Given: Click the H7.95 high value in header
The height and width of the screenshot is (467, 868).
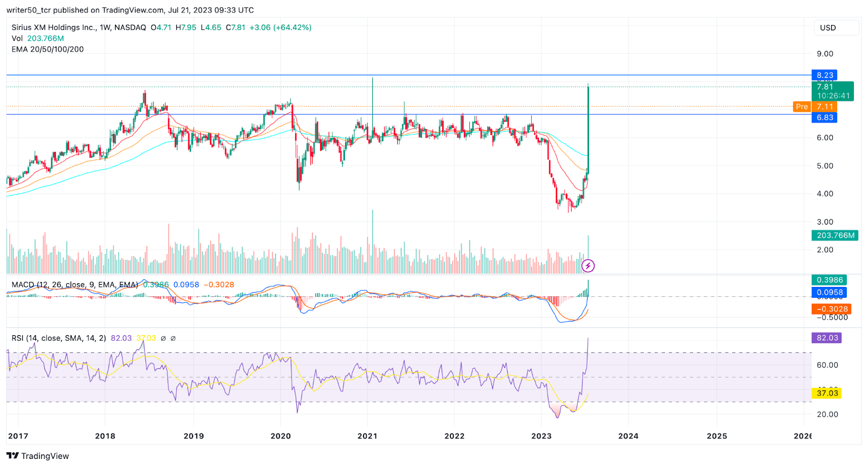Looking at the screenshot, I should pyautogui.click(x=186, y=28).
